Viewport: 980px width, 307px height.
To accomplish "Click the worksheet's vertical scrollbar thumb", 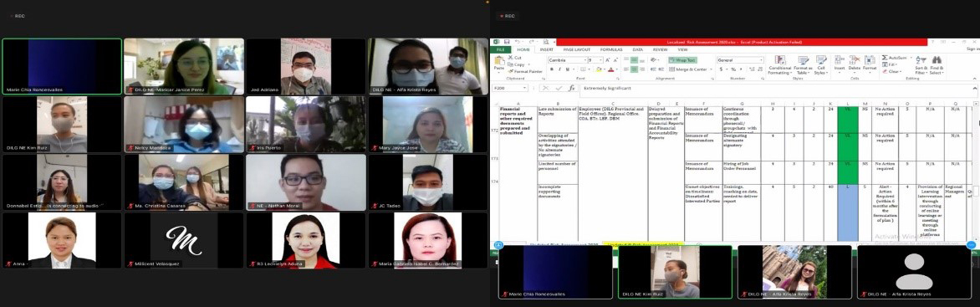I will [976, 190].
